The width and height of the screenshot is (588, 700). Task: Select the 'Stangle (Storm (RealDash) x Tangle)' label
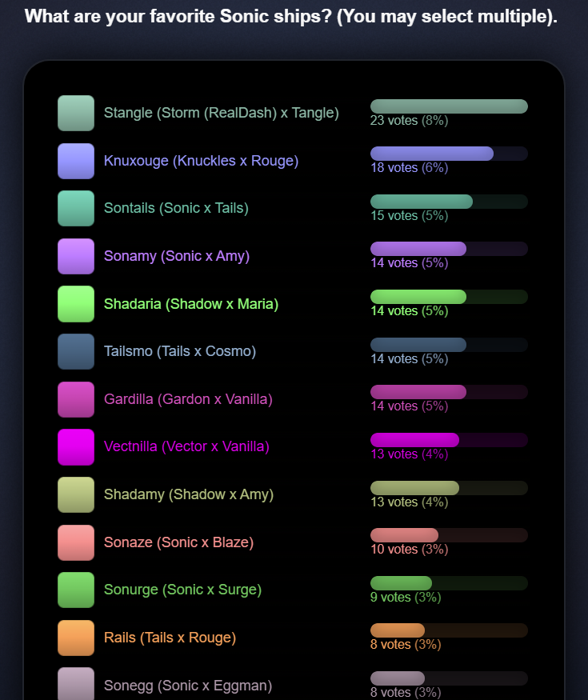tap(222, 113)
